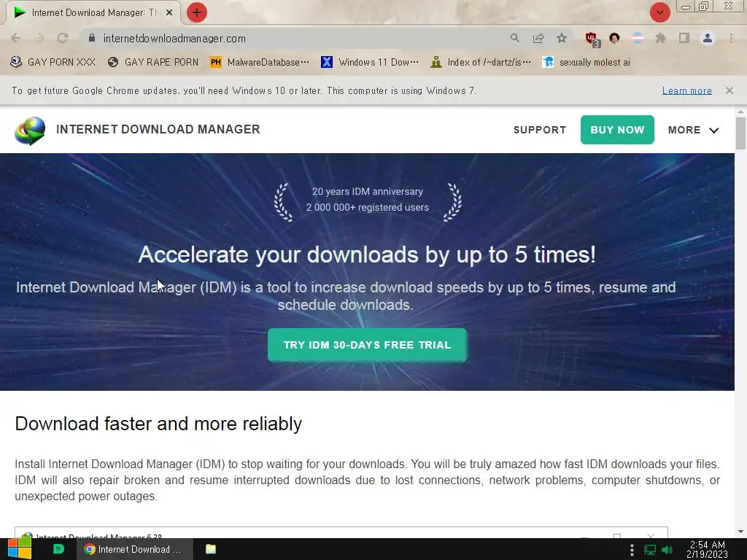Reload the current page
Image resolution: width=747 pixels, height=560 pixels.
pos(63,38)
